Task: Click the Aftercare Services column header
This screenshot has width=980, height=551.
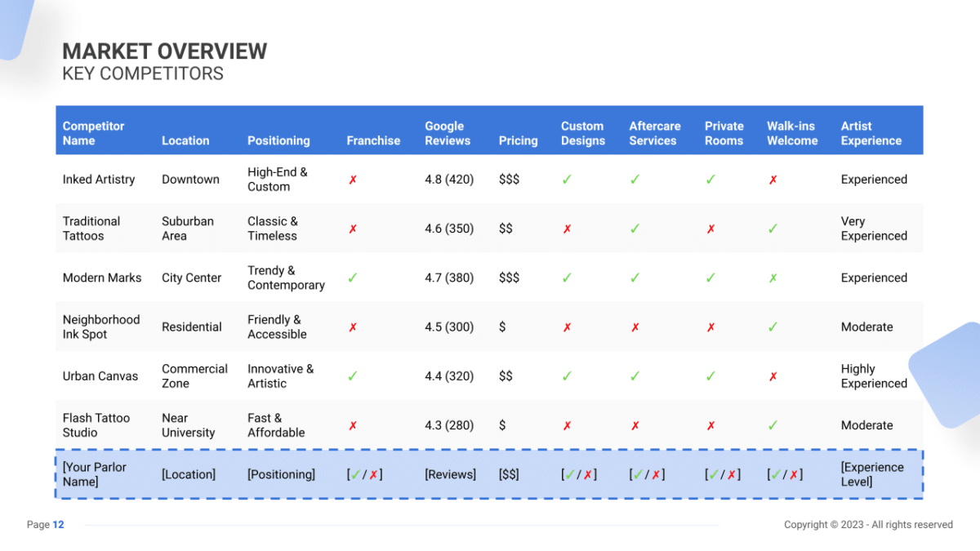Action: click(x=655, y=133)
